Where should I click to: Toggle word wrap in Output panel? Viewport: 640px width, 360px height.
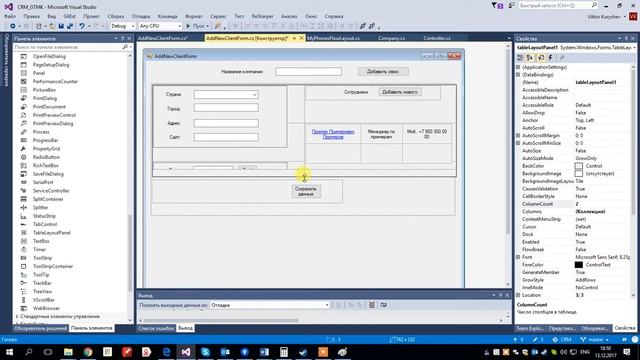(x=383, y=305)
